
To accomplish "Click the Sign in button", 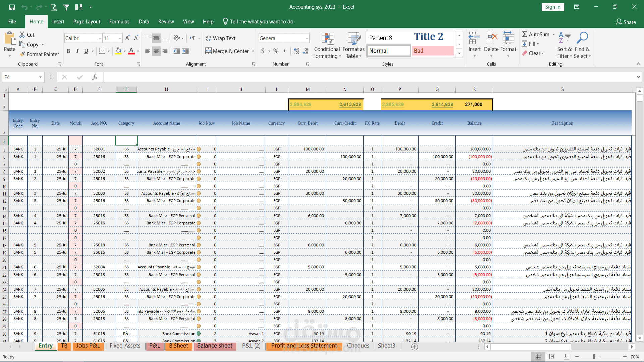I will click(x=552, y=7).
